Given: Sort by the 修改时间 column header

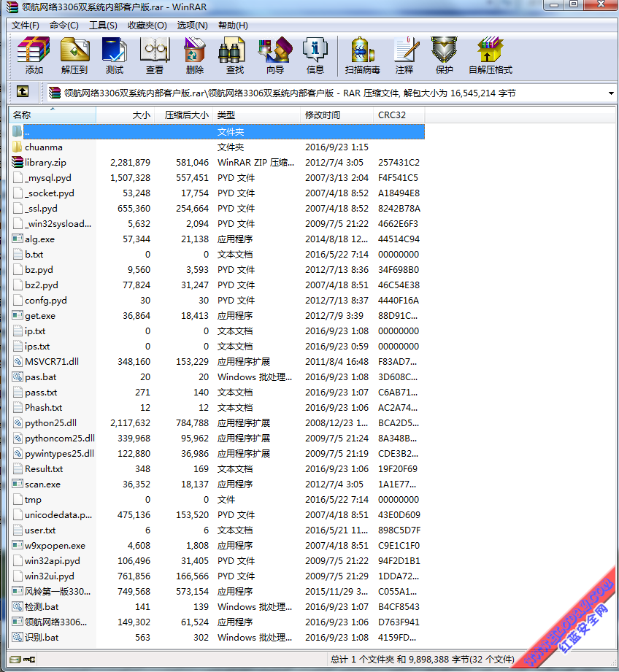Looking at the screenshot, I should point(337,115).
